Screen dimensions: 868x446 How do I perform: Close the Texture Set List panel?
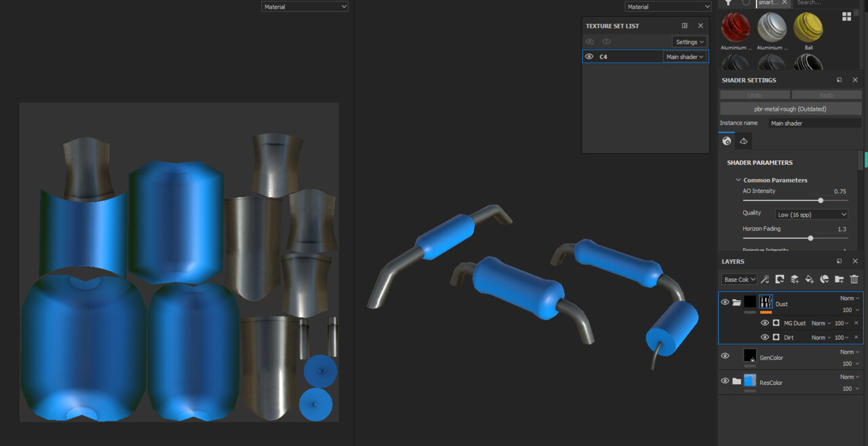[701, 26]
